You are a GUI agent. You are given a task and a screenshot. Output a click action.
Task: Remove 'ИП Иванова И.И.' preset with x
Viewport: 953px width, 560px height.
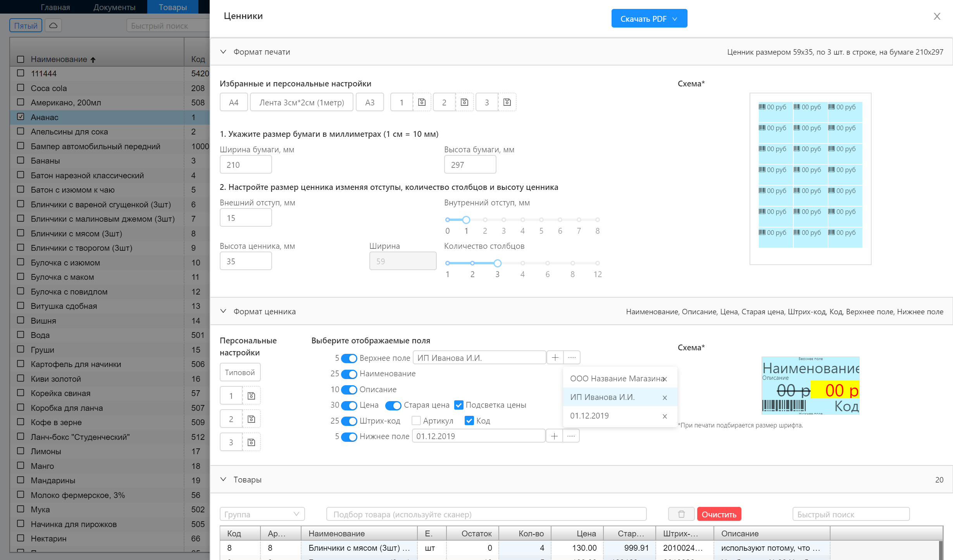(665, 398)
